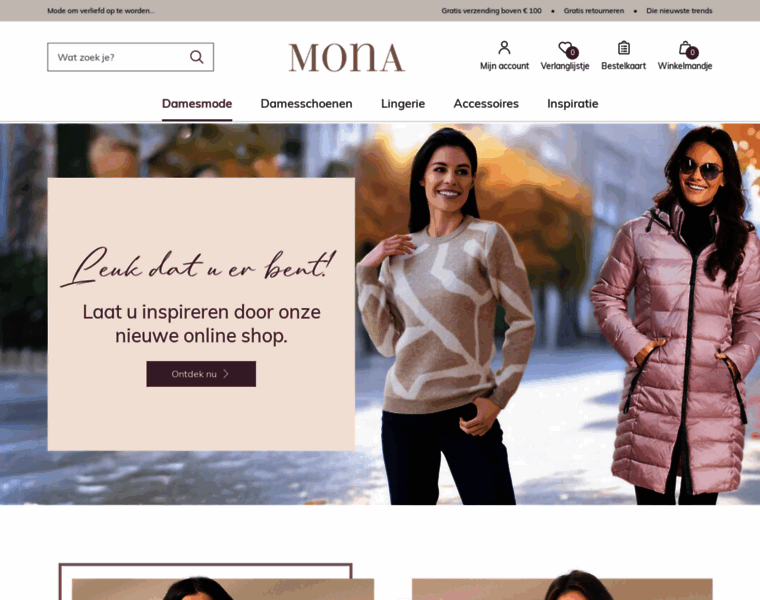Open the Winkelmandje shopping bag icon

point(684,47)
